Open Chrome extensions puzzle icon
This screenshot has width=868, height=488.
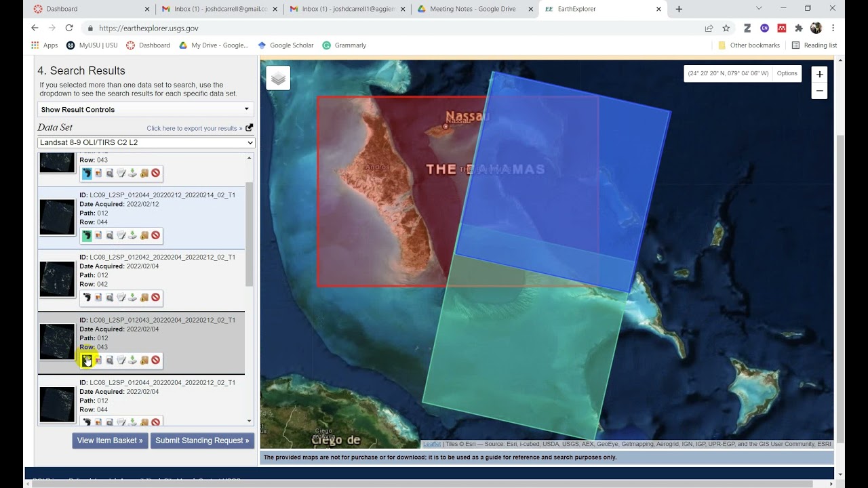(x=799, y=28)
